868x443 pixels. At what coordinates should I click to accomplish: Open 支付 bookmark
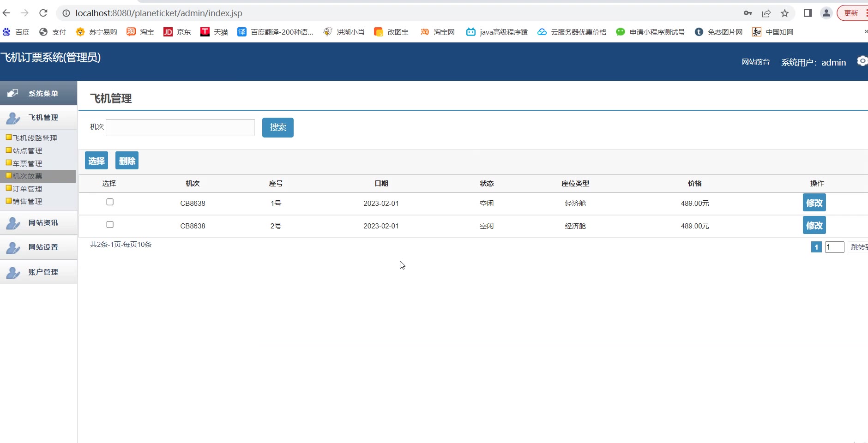[x=53, y=32]
